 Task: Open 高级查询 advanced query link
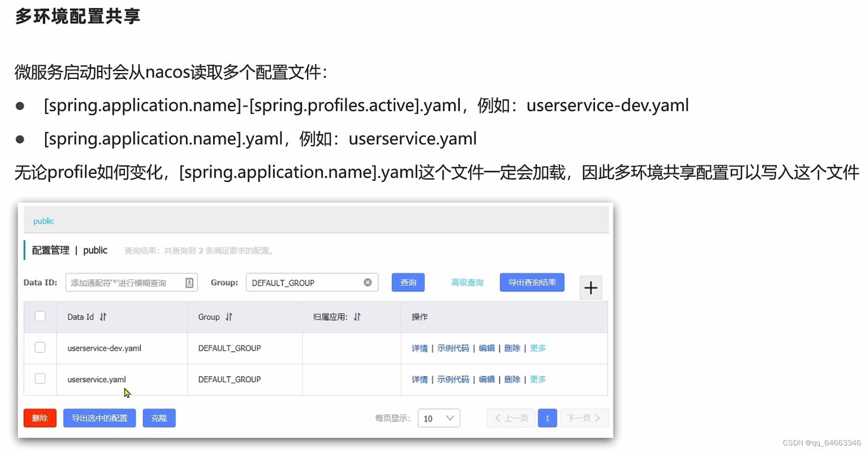pos(467,283)
